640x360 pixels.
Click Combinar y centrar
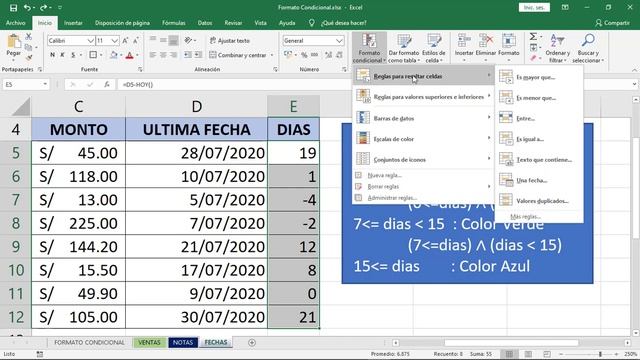[238, 55]
